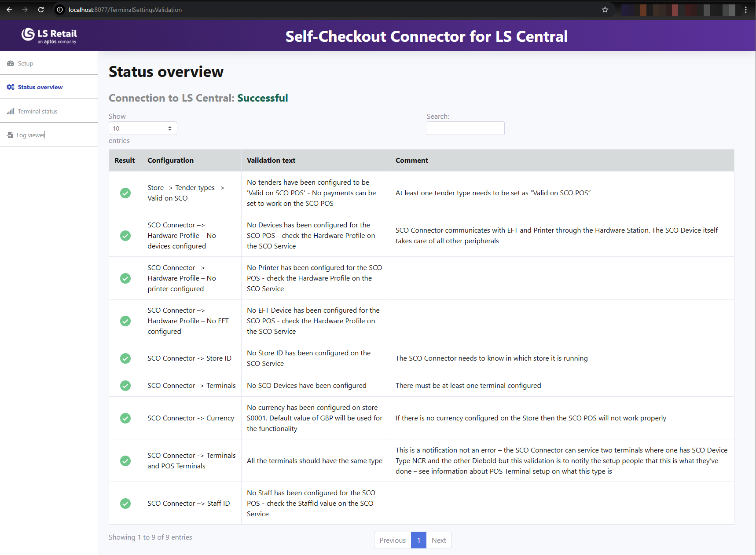Reload the page in the browser
The height and width of the screenshot is (555, 756).
point(41,10)
